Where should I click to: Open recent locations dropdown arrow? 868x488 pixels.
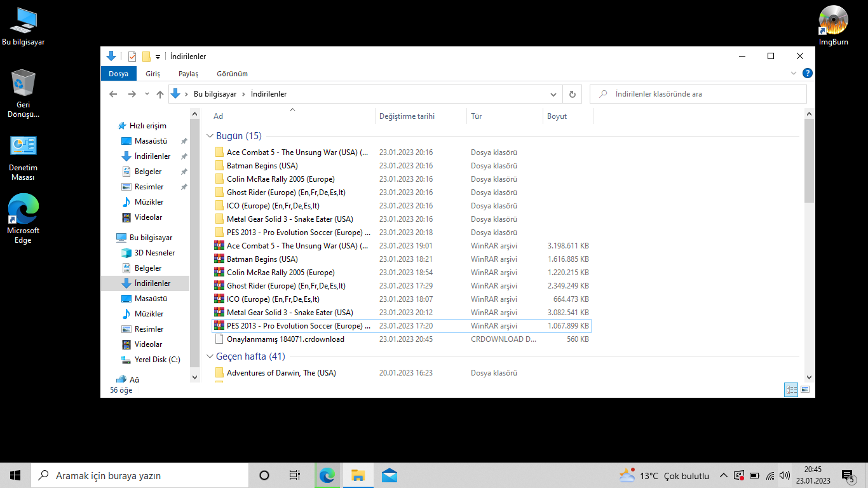click(x=147, y=94)
